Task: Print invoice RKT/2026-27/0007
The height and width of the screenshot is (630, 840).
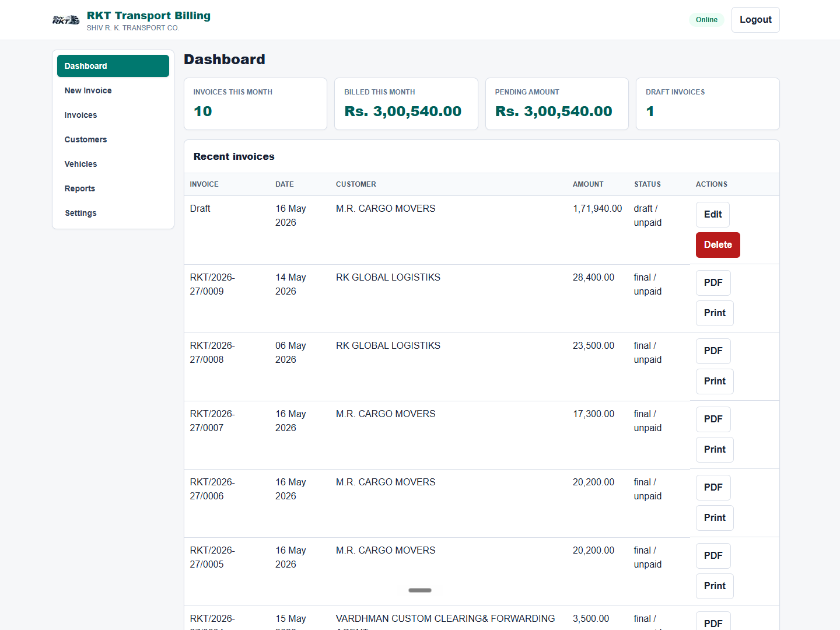Action: (x=715, y=450)
